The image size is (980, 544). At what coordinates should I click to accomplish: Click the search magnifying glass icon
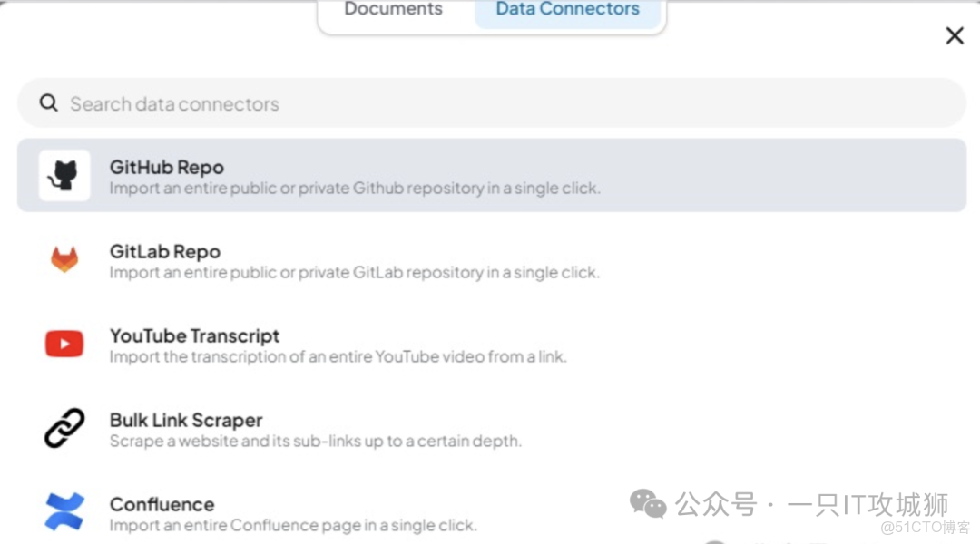(49, 103)
